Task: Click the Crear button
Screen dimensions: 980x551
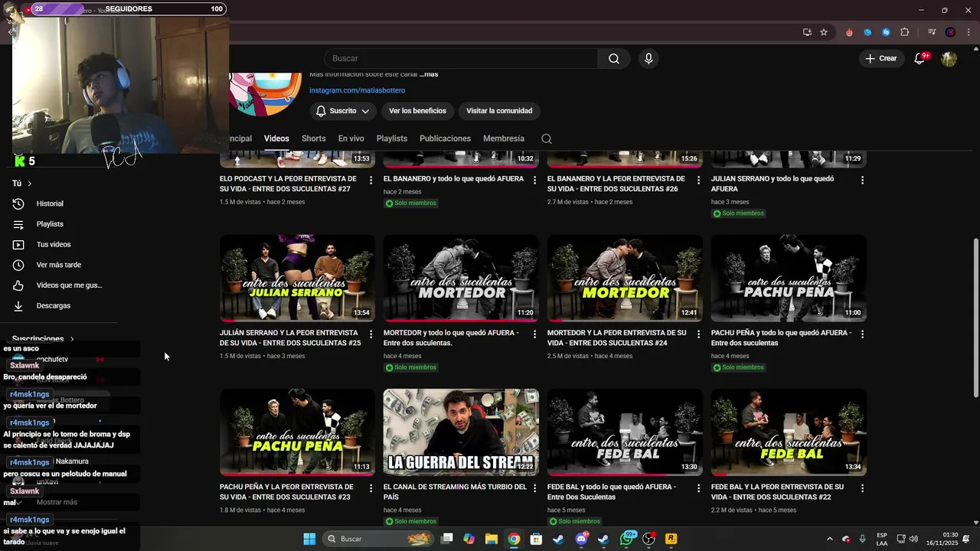Action: click(880, 58)
